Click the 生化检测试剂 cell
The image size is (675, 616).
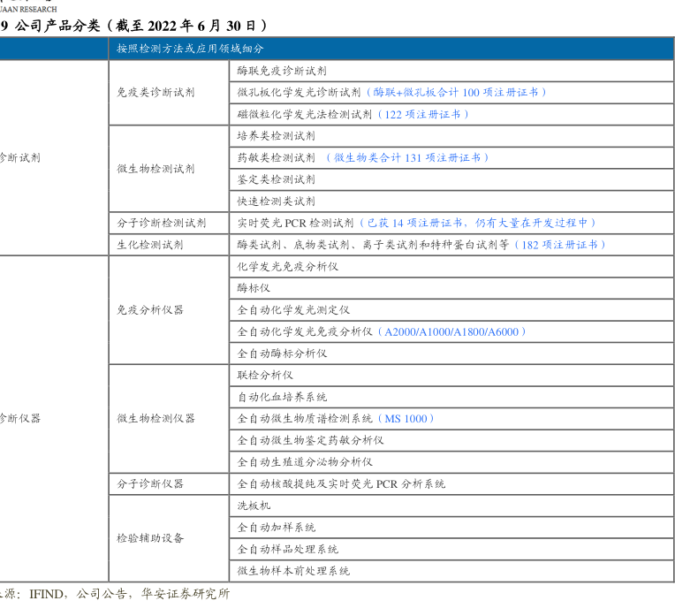169,245
